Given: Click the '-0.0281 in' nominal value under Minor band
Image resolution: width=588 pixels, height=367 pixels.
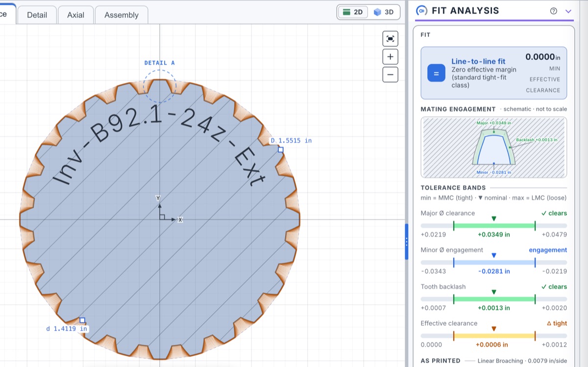Looking at the screenshot, I should pos(494,271).
